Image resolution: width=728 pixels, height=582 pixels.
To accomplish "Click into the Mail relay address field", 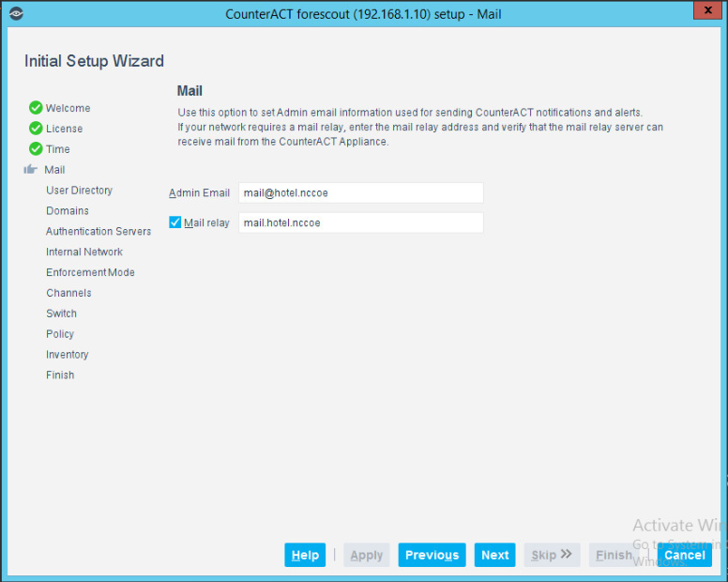I will (361, 222).
